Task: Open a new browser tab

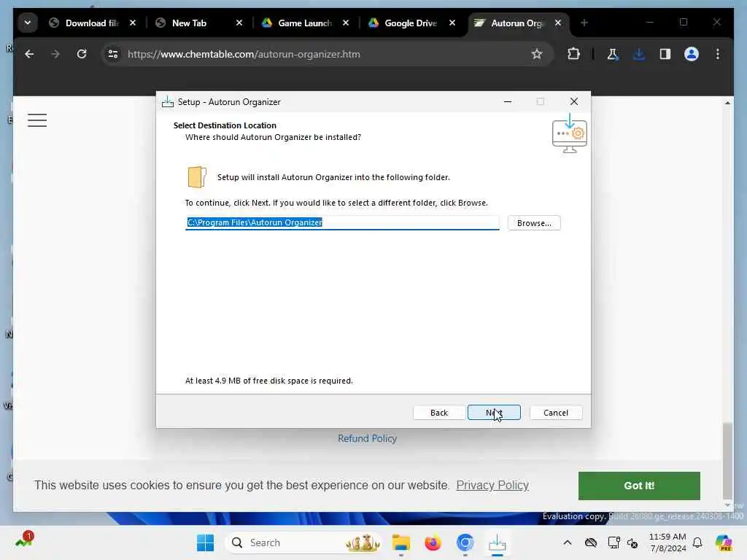Action: tap(584, 23)
